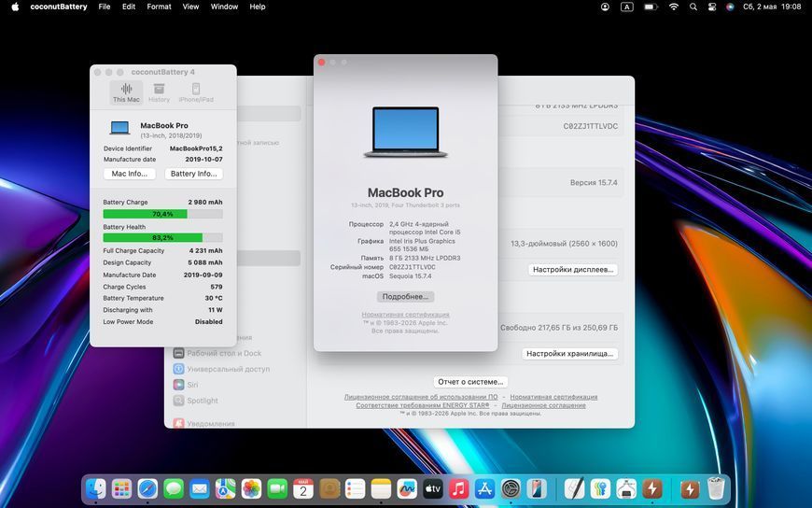The height and width of the screenshot is (508, 812).
Task: Open Finder from the Dock
Action: point(96,488)
